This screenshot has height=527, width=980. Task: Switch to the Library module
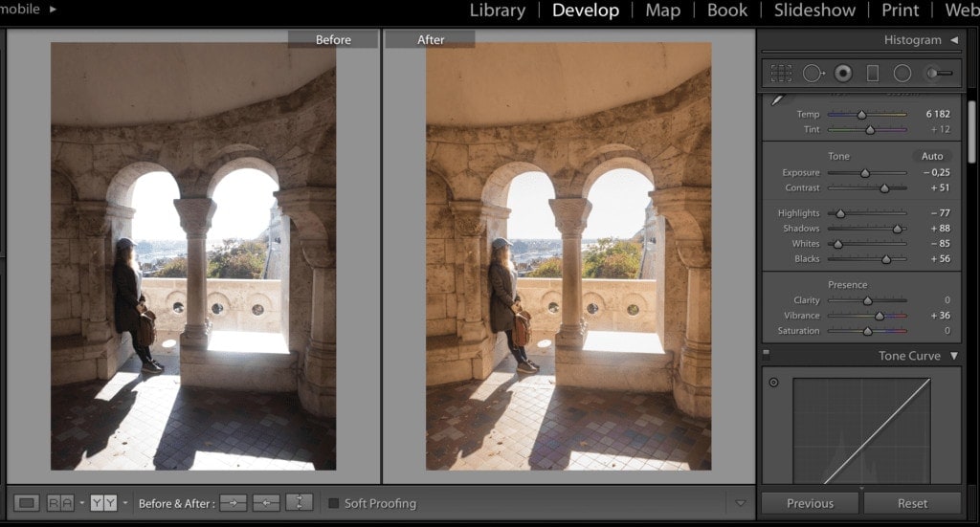pyautogui.click(x=497, y=11)
